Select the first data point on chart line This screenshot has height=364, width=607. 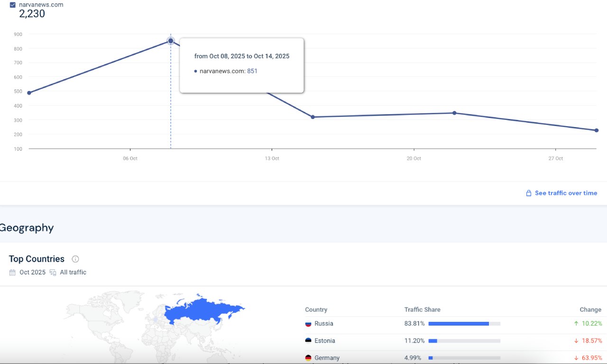29,93
